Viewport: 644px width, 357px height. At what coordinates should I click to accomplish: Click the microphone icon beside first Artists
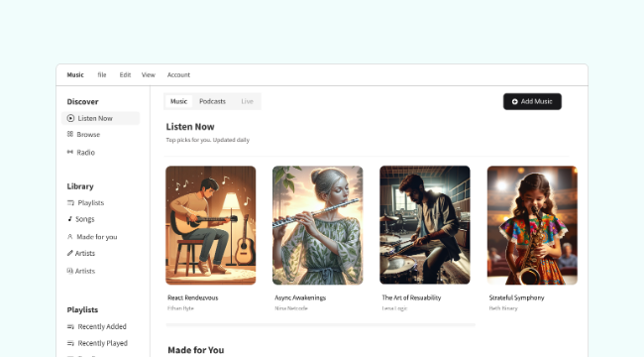pyautogui.click(x=69, y=253)
